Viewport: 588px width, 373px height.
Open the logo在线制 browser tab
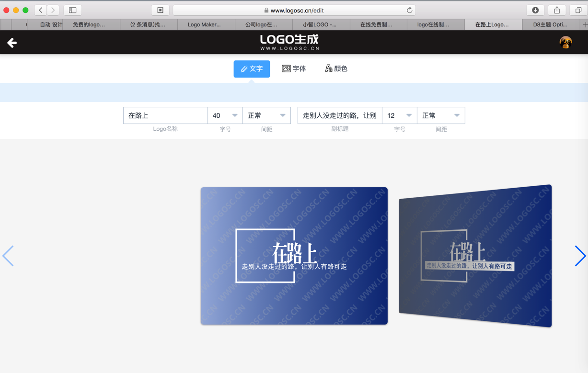436,24
